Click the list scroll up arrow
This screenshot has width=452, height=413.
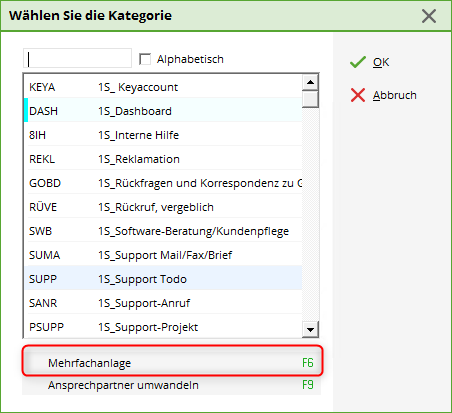click(310, 82)
